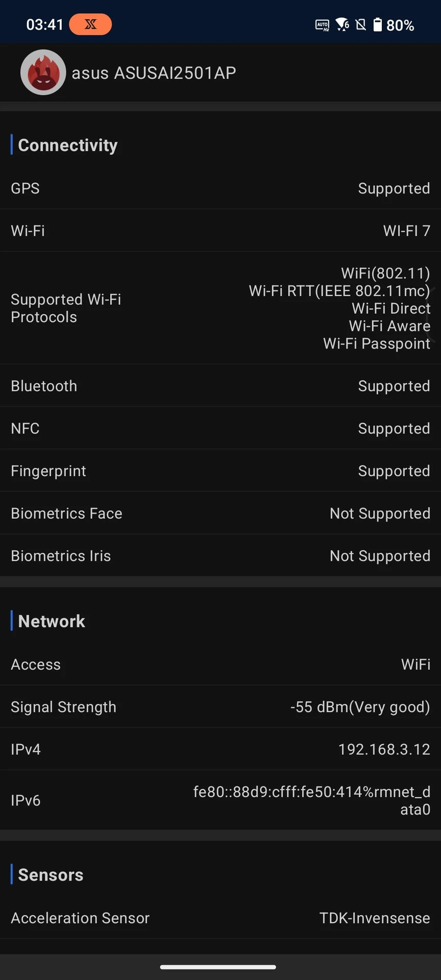The image size is (441, 980).
Task: Tap the Signal Strength -55 dBm row
Action: 220,707
